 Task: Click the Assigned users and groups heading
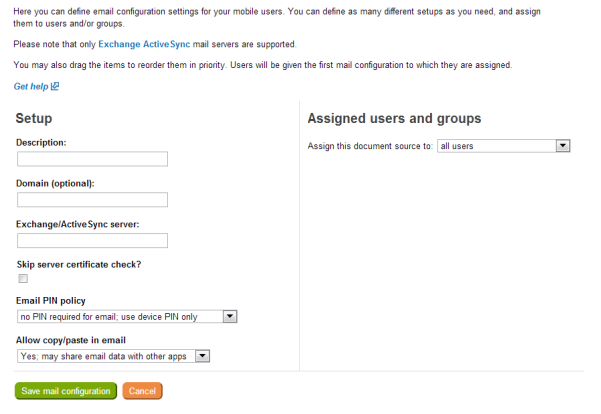coord(394,118)
